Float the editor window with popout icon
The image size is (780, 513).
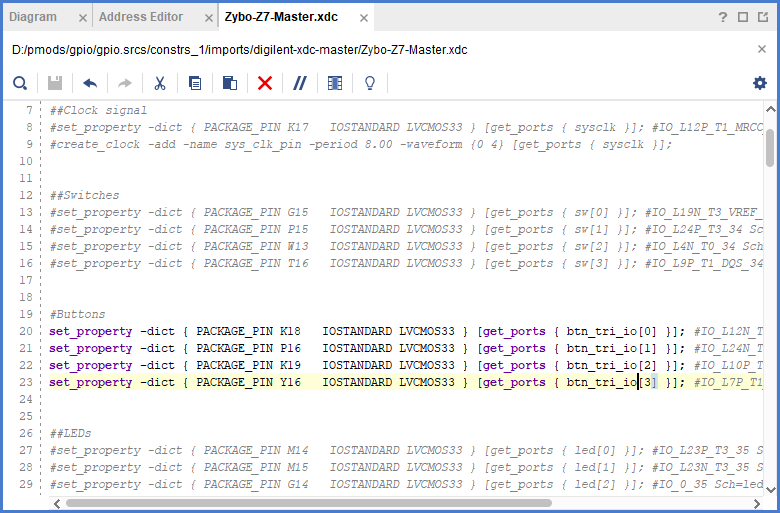click(x=763, y=17)
